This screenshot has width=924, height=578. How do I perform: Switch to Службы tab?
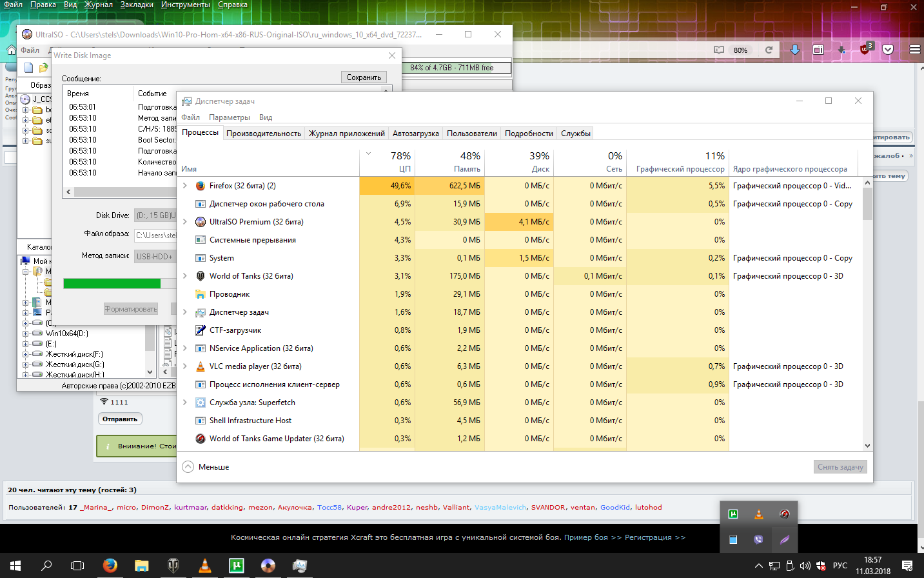576,134
